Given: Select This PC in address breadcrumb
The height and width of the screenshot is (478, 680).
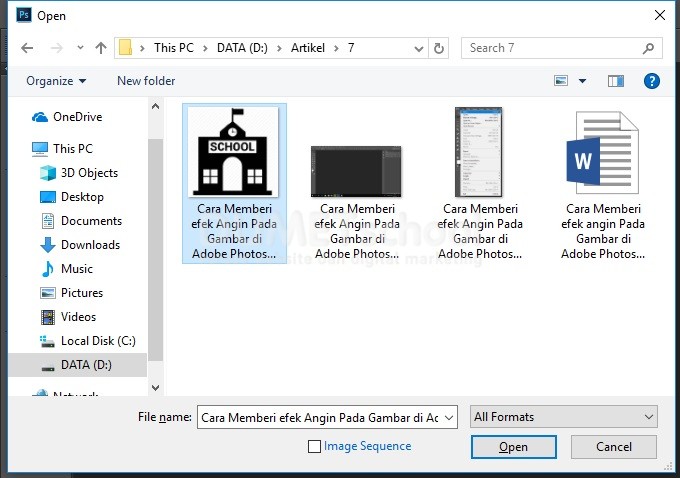Looking at the screenshot, I should pyautogui.click(x=174, y=48).
